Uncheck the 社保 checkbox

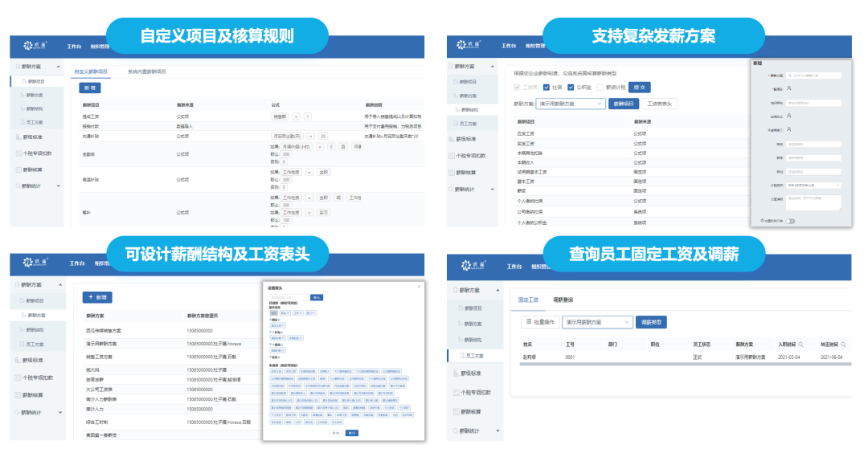(x=547, y=88)
